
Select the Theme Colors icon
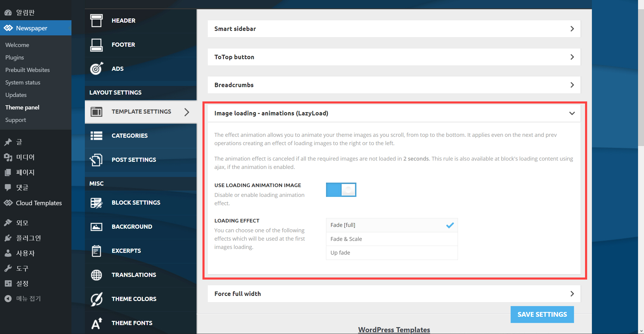coord(96,299)
